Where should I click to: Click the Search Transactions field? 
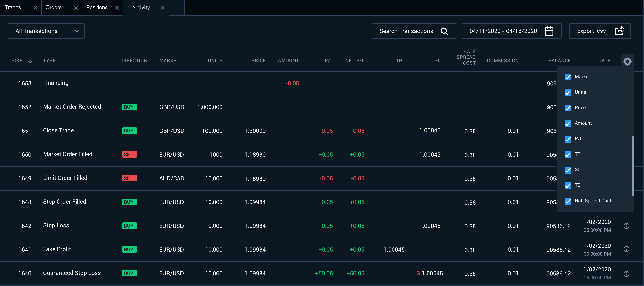[x=406, y=31]
